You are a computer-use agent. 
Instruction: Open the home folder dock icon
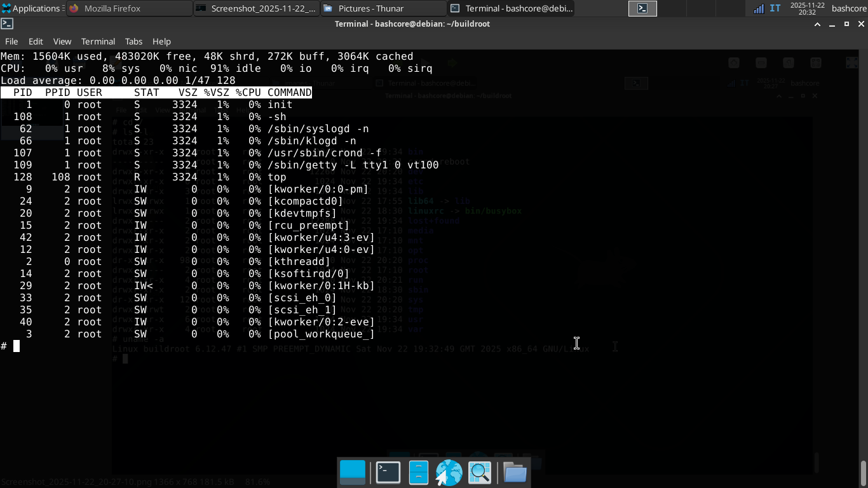[515, 473]
